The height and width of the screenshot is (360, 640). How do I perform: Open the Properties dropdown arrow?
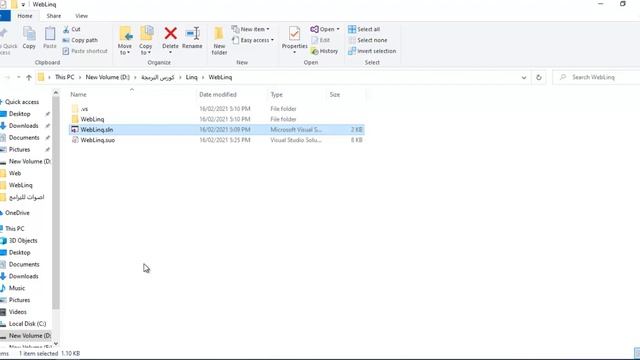(294, 52)
